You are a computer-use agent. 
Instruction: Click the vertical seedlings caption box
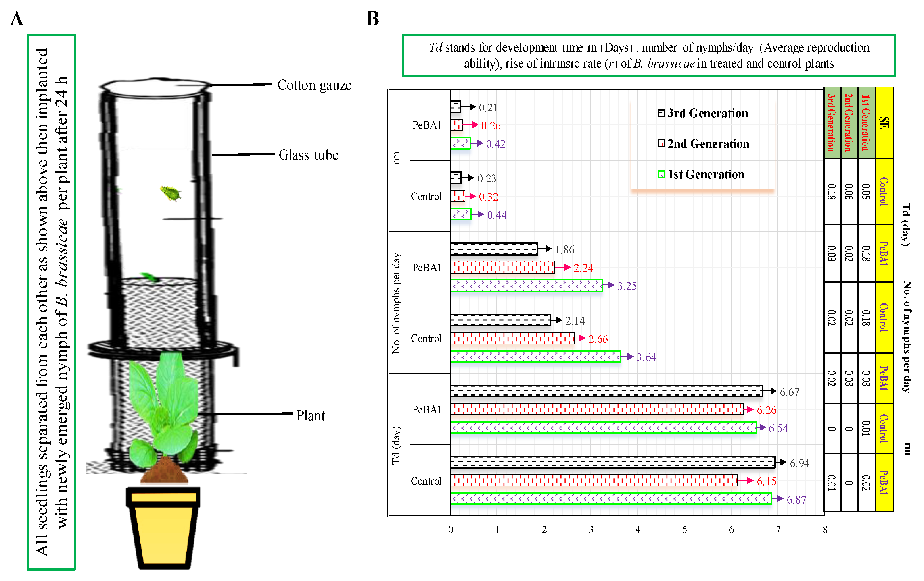[51, 302]
